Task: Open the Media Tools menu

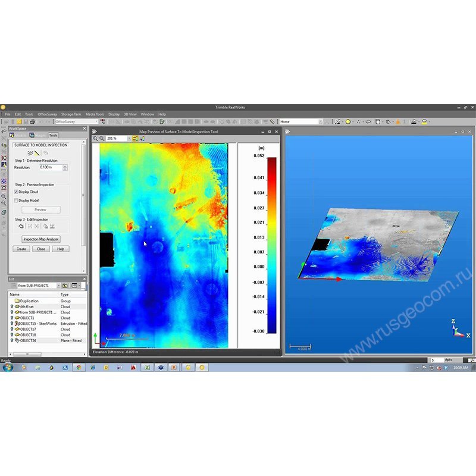Action: point(95,114)
